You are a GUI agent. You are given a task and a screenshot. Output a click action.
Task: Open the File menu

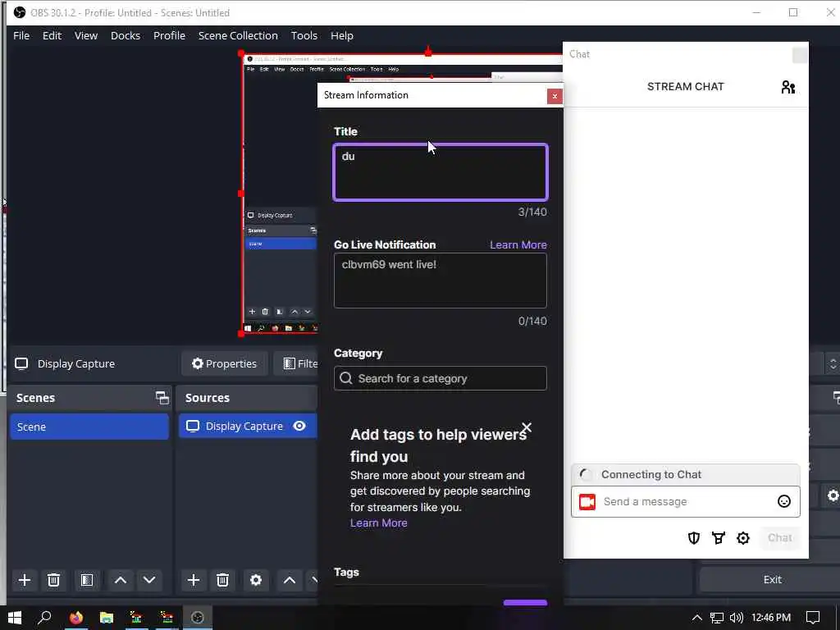click(x=21, y=35)
